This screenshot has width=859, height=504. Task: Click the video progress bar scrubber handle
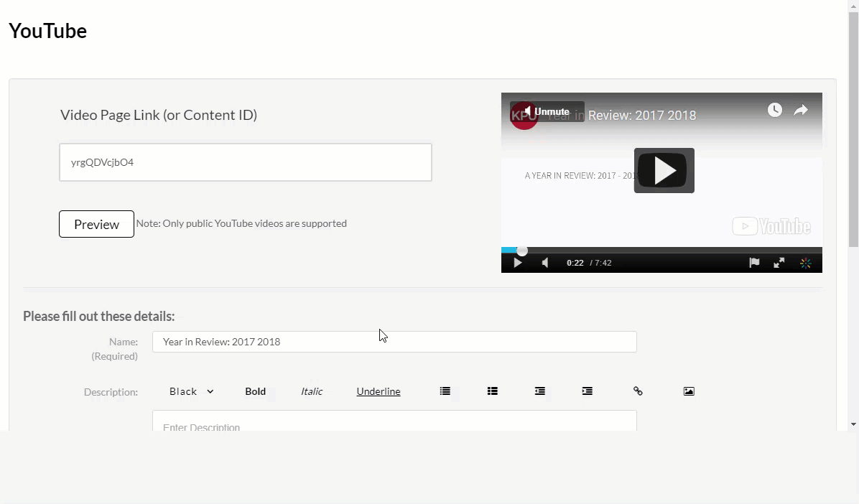[522, 251]
